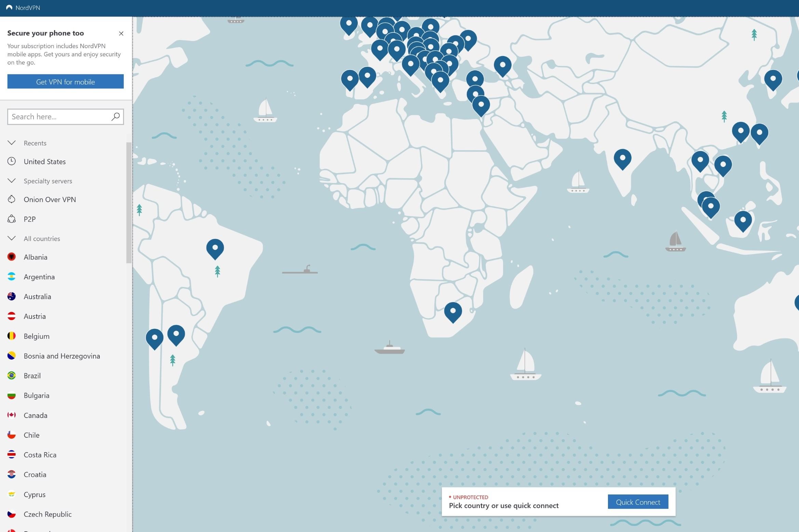
Task: Collapse the Recents section
Action: 12,143
